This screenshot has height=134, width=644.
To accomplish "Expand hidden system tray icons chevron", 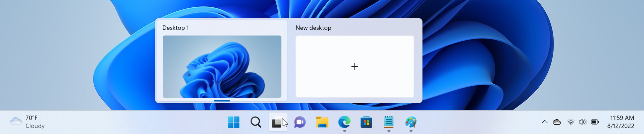I will click(544, 122).
